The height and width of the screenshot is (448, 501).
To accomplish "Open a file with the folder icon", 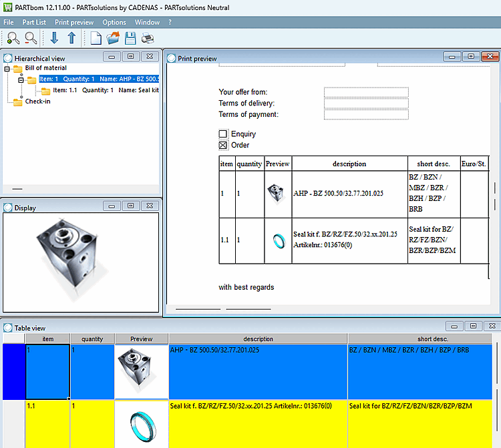I will (x=113, y=39).
